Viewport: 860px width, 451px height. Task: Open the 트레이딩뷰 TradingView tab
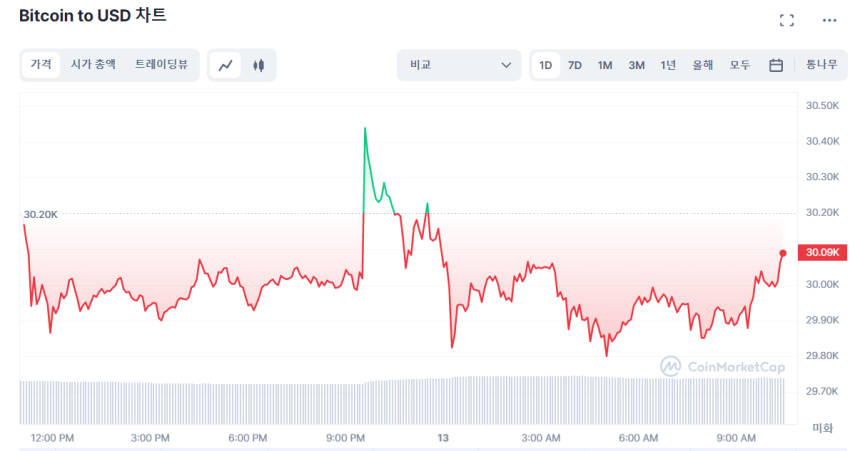pyautogui.click(x=161, y=65)
